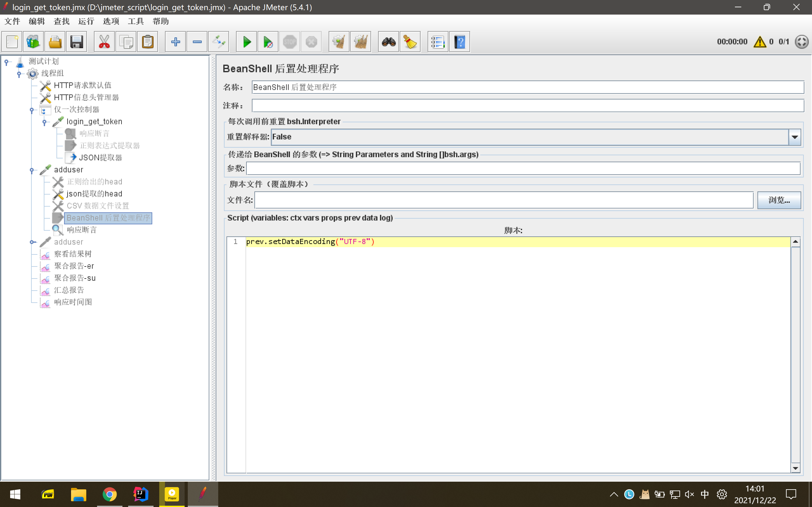This screenshot has width=812, height=507.
Task: Click the Save floppy disk icon
Action: pyautogui.click(x=76, y=42)
